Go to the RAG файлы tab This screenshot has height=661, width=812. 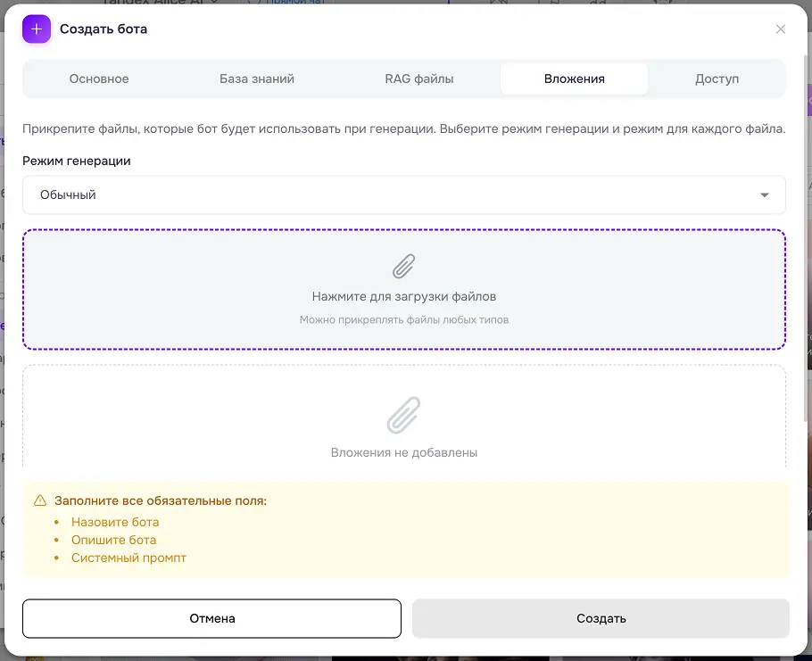coord(419,78)
